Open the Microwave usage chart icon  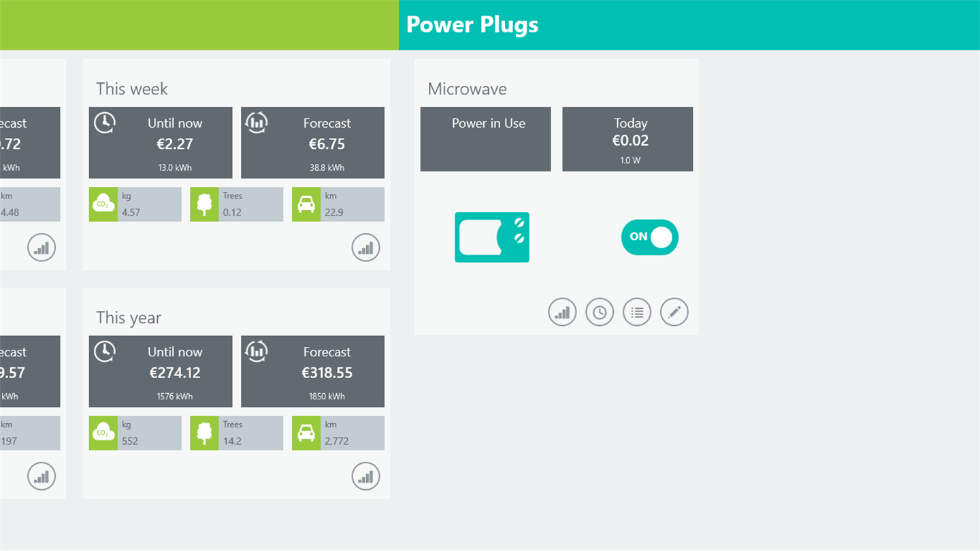coord(562,312)
